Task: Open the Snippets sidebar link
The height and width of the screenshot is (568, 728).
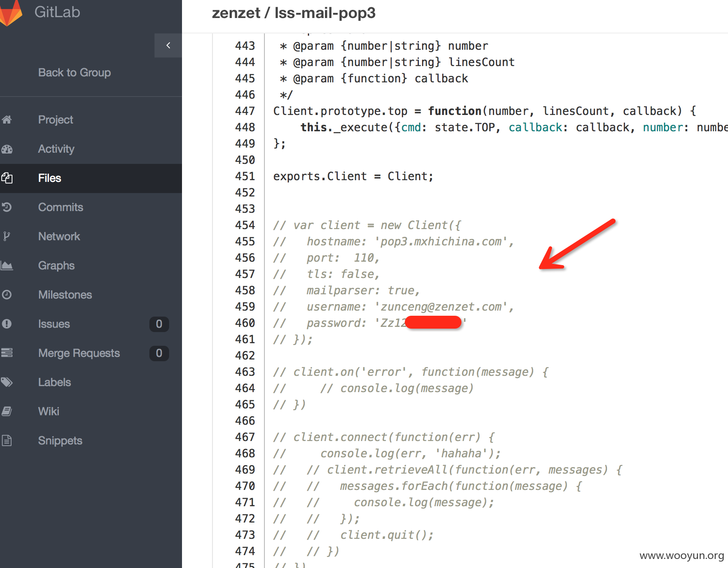Action: tap(60, 441)
